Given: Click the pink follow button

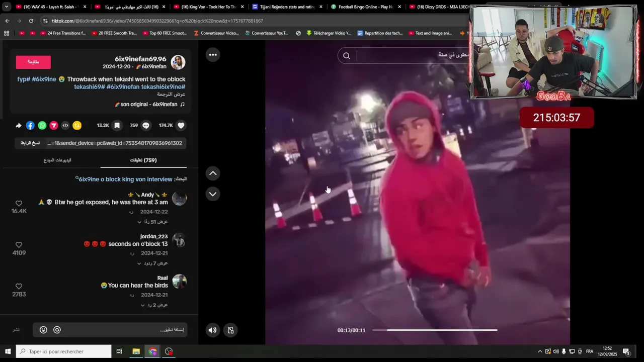Looking at the screenshot, I should click(33, 62).
